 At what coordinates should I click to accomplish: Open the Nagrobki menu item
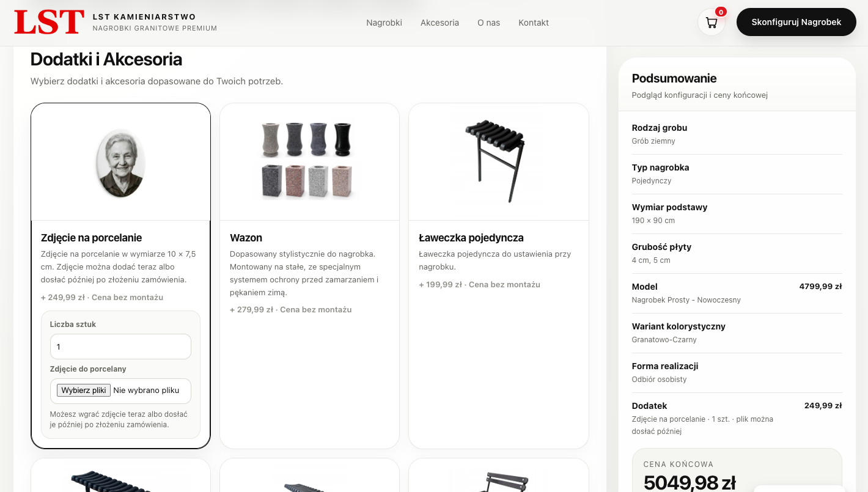point(384,23)
